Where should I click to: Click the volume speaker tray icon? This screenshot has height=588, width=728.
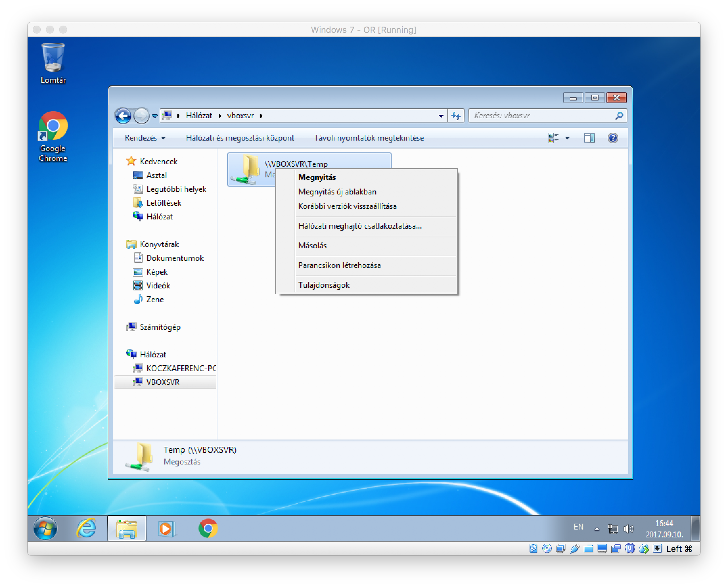[x=629, y=530]
